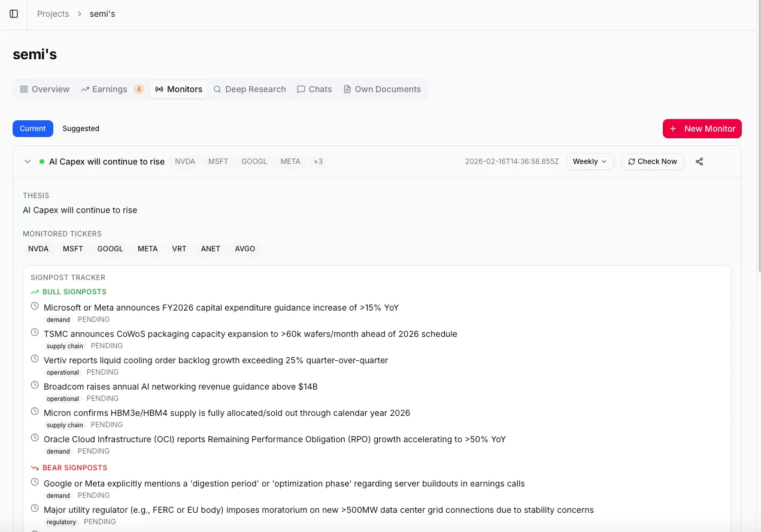Collapse the AI Capex monitor with its chevron
The height and width of the screenshot is (532, 761).
coord(28,161)
